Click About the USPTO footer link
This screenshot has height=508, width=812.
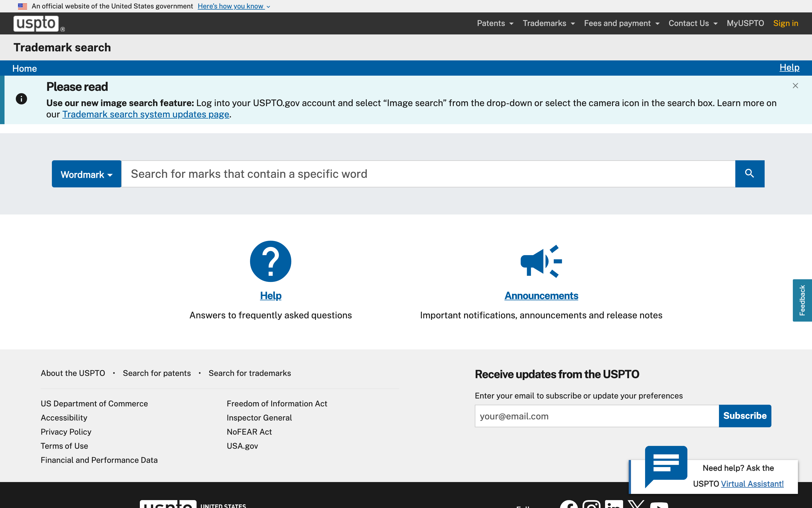click(73, 373)
